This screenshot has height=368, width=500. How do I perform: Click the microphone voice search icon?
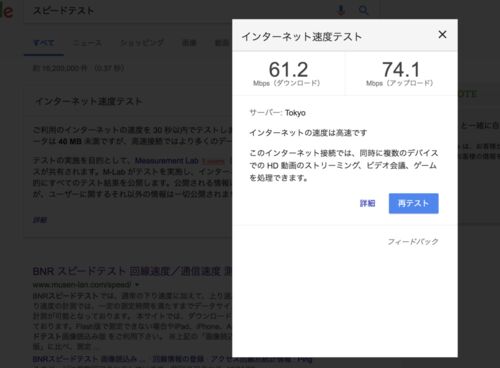(341, 10)
